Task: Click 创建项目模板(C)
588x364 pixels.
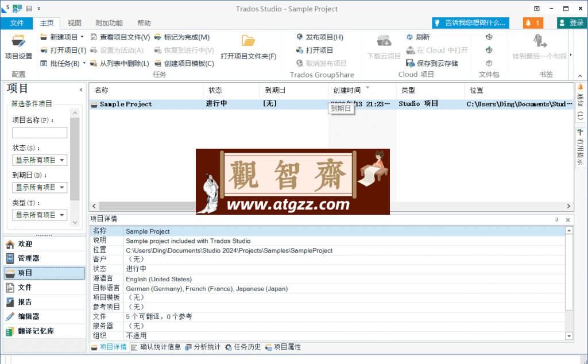Action: coord(184,63)
